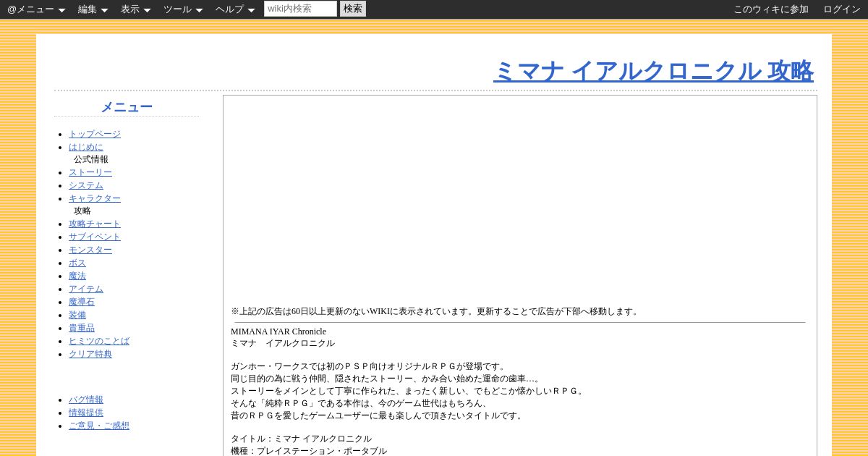Viewport: 868px width, 456px height.
Task: Open the キャラクター page link
Action: point(95,198)
